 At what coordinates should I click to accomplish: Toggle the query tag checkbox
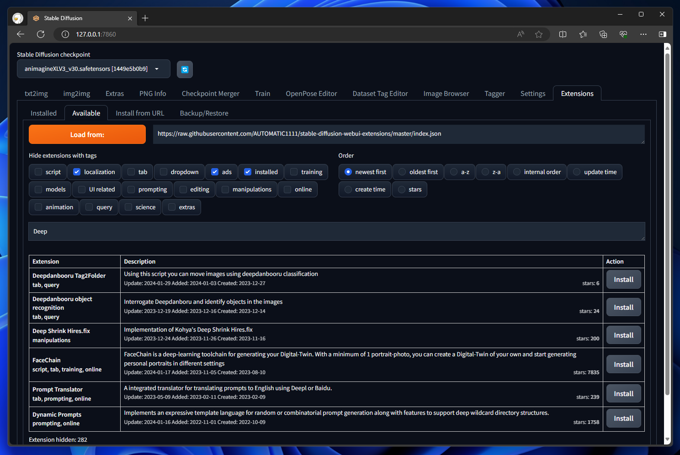coord(89,207)
